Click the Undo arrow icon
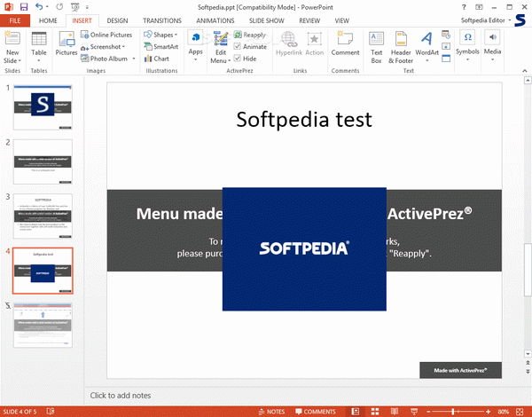532x417 pixels. [x=39, y=6]
